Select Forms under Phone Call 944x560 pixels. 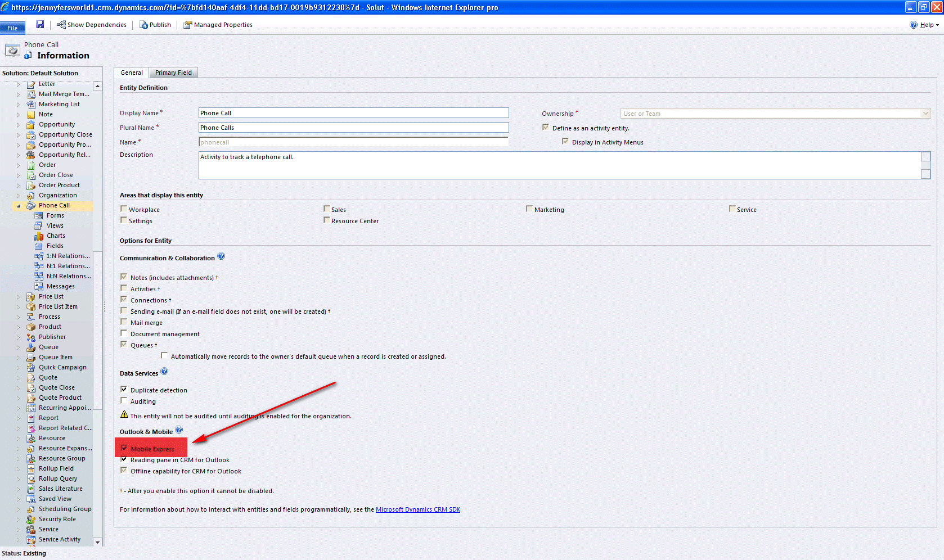click(55, 215)
